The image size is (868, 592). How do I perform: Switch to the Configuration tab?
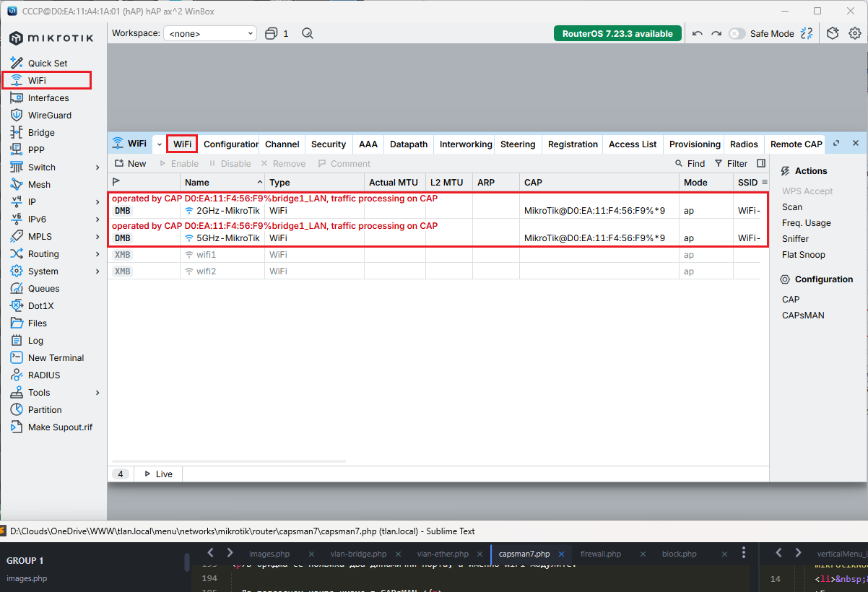(x=230, y=144)
